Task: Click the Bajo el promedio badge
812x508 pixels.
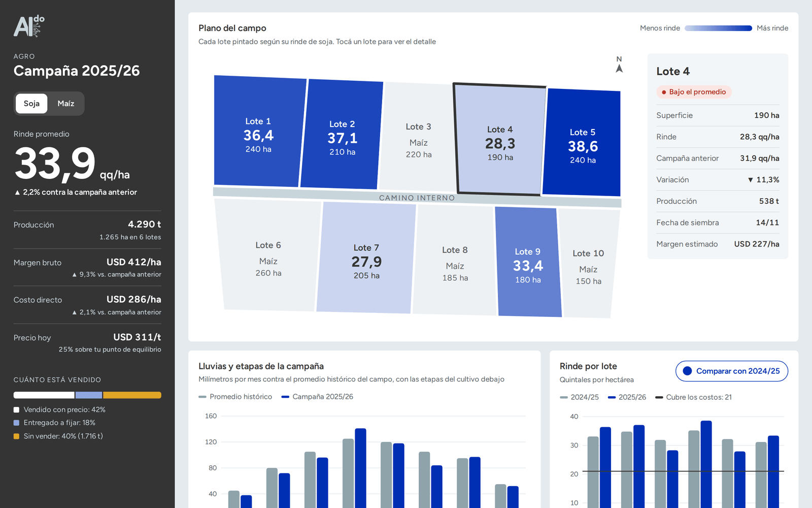Action: [x=694, y=92]
